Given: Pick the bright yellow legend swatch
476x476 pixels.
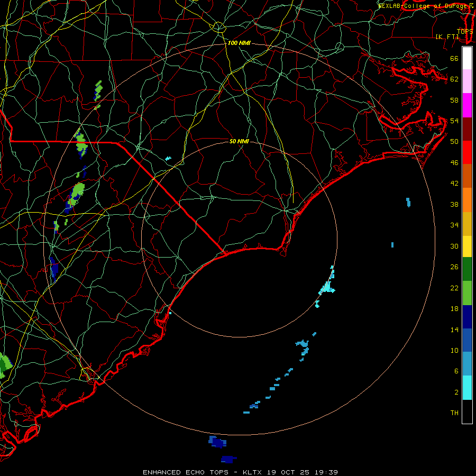Looking at the screenshot, I should click(x=467, y=246).
